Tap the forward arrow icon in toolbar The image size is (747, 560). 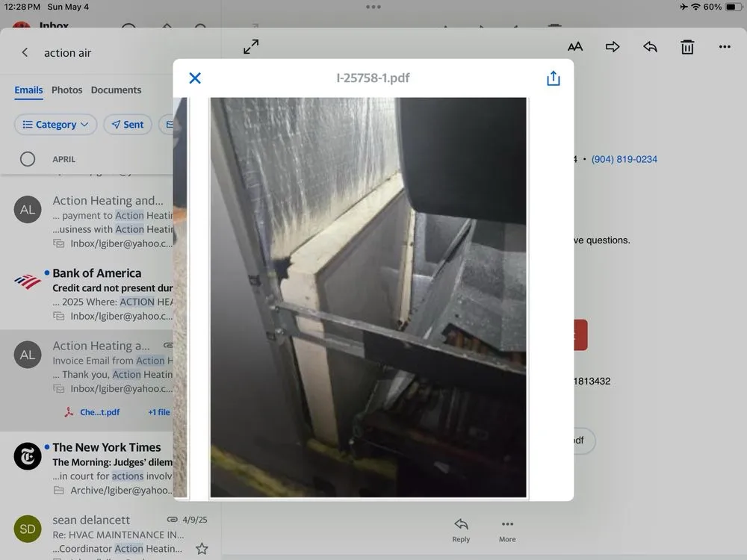[613, 47]
